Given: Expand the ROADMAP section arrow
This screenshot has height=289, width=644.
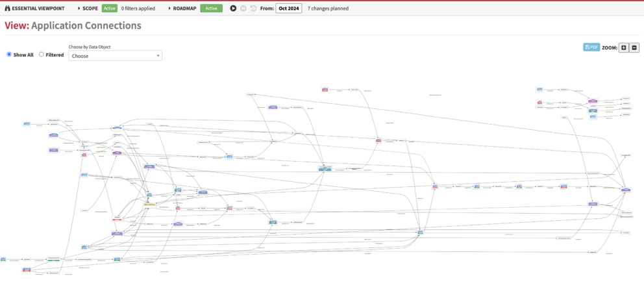Looking at the screenshot, I should tap(169, 8).
